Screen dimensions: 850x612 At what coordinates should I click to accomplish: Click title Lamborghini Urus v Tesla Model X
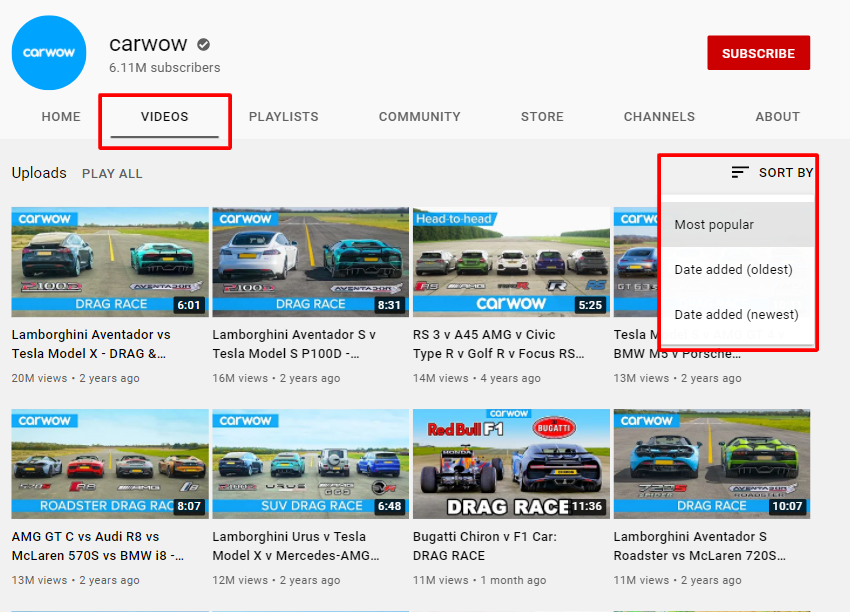[x=295, y=546]
